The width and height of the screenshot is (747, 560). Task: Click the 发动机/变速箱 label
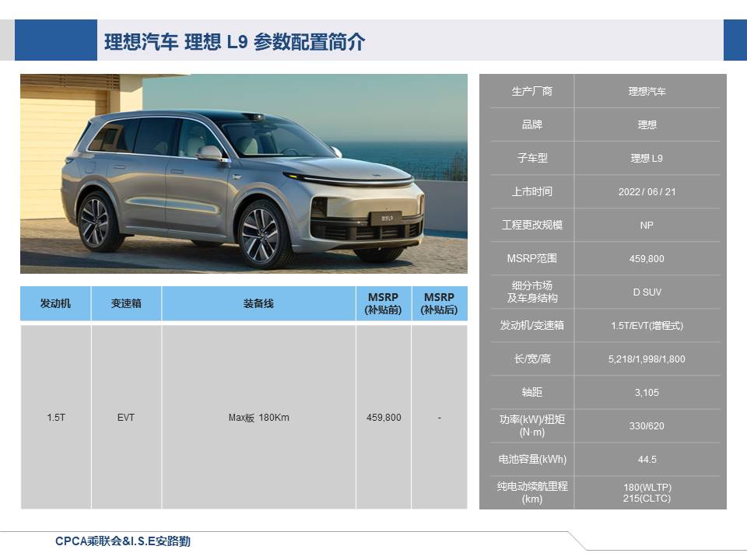532,325
